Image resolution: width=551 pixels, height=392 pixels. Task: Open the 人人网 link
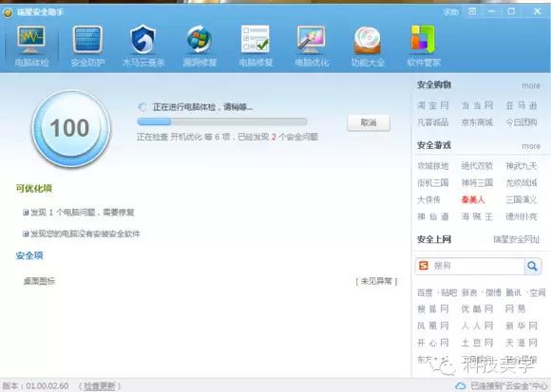click(477, 326)
